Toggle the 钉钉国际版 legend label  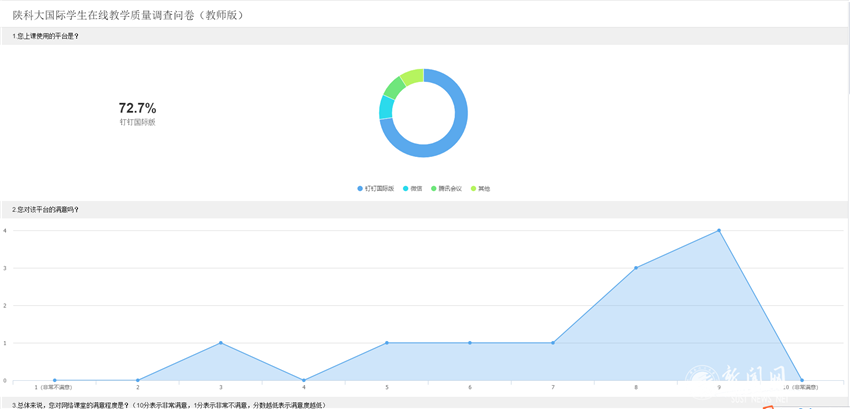tap(379, 188)
